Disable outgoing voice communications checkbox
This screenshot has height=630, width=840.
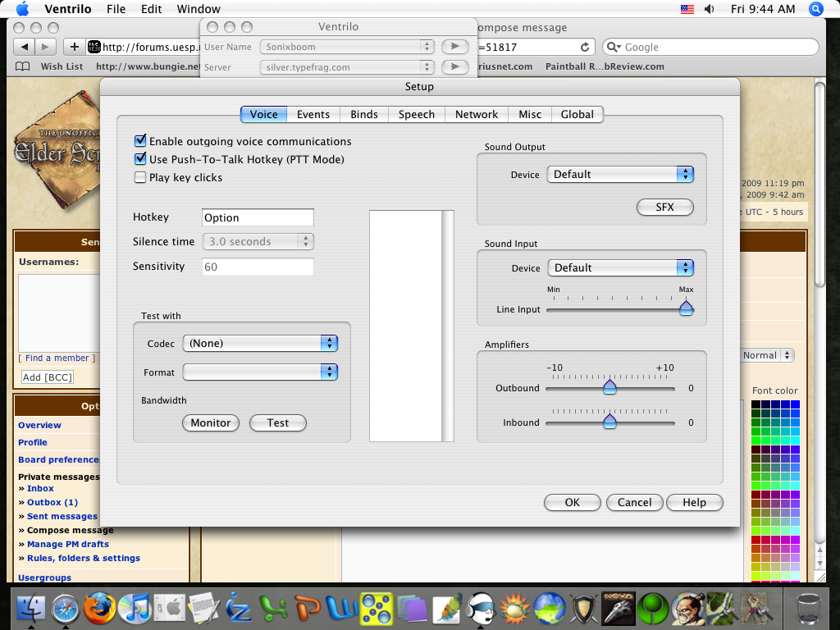(140, 142)
